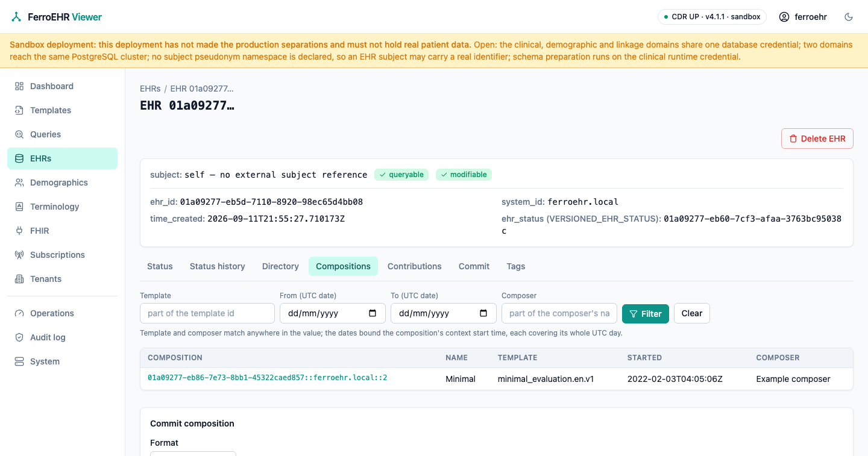Click the Delete EHR button
868x456 pixels.
pos(817,139)
